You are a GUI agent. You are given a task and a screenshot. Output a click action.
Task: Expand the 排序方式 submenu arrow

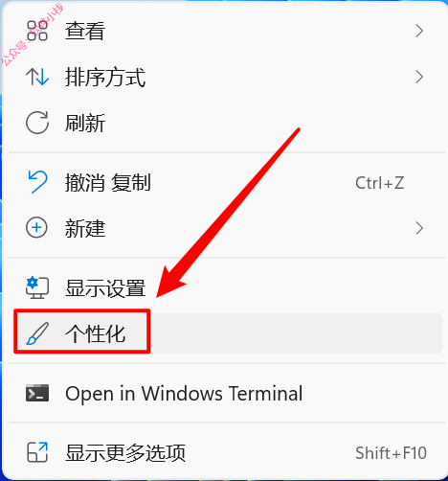(x=419, y=77)
